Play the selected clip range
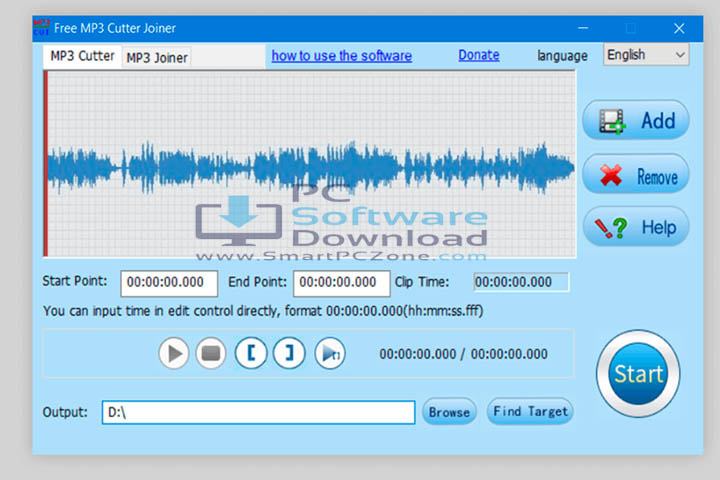The width and height of the screenshot is (720, 480). tap(330, 354)
